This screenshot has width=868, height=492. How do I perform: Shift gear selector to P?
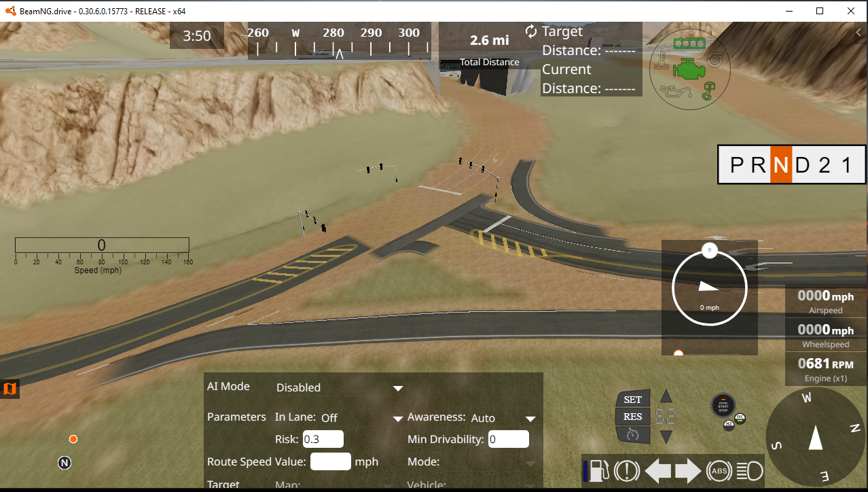coord(737,165)
